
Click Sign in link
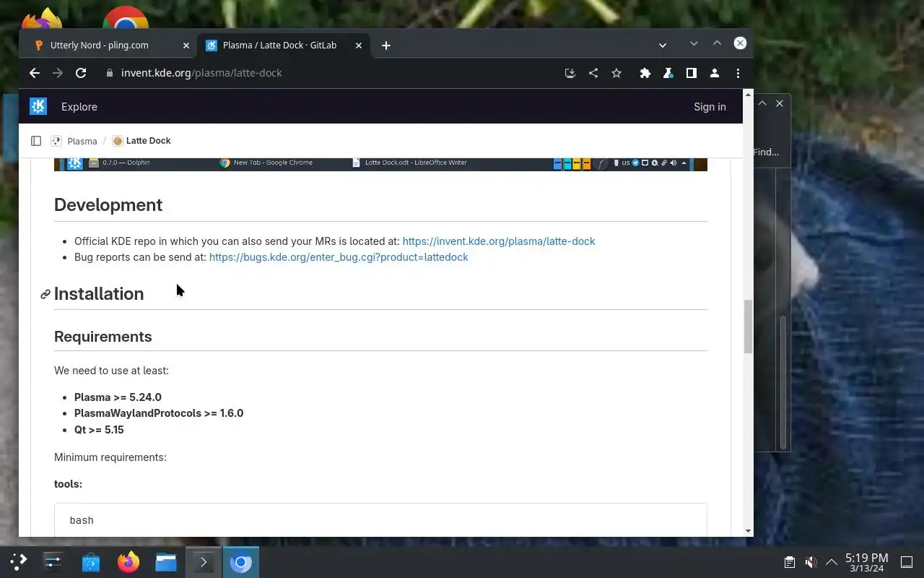point(710,107)
